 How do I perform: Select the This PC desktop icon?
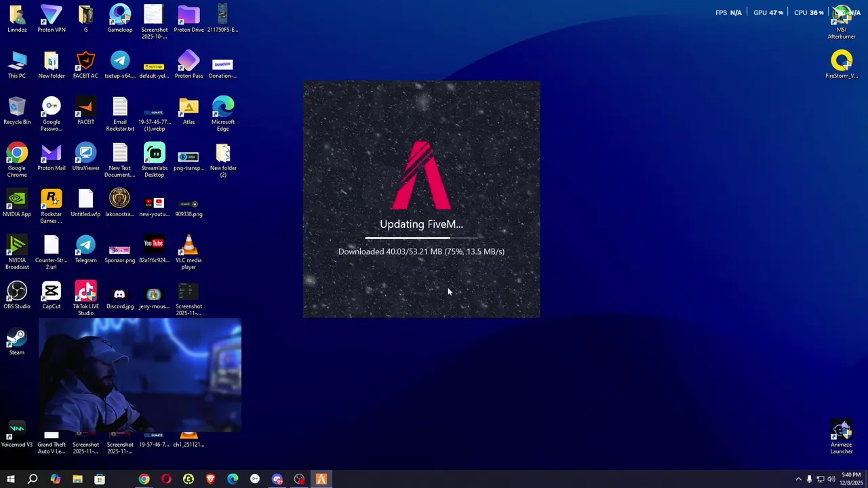[17, 65]
